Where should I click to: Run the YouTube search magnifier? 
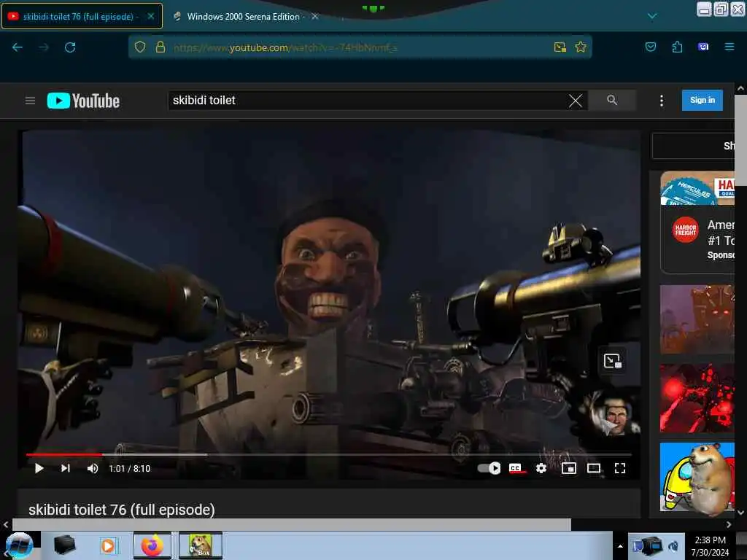point(612,100)
